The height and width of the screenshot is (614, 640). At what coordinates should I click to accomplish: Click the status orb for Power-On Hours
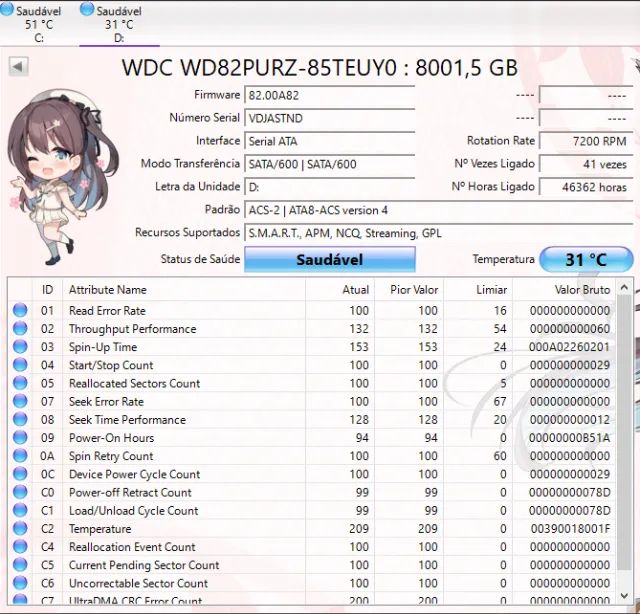(x=20, y=438)
